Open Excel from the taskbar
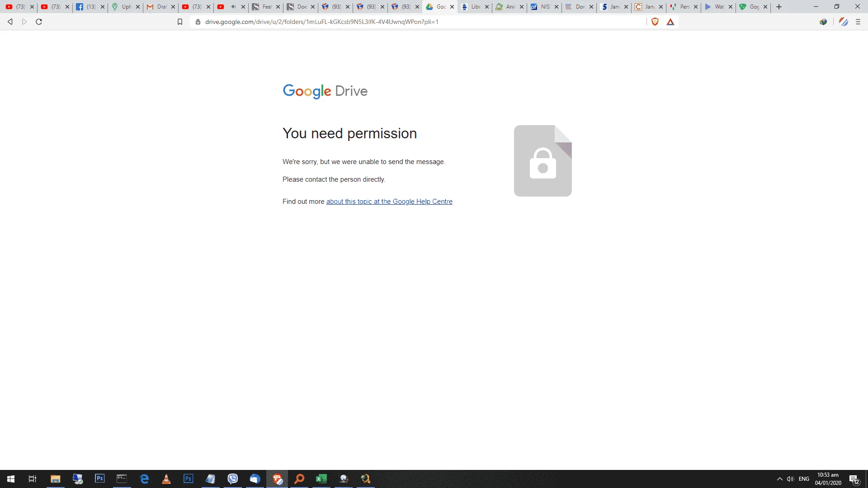 (321, 479)
